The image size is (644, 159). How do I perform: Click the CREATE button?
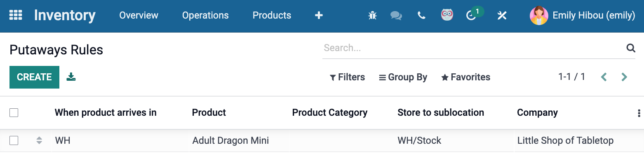tap(34, 77)
